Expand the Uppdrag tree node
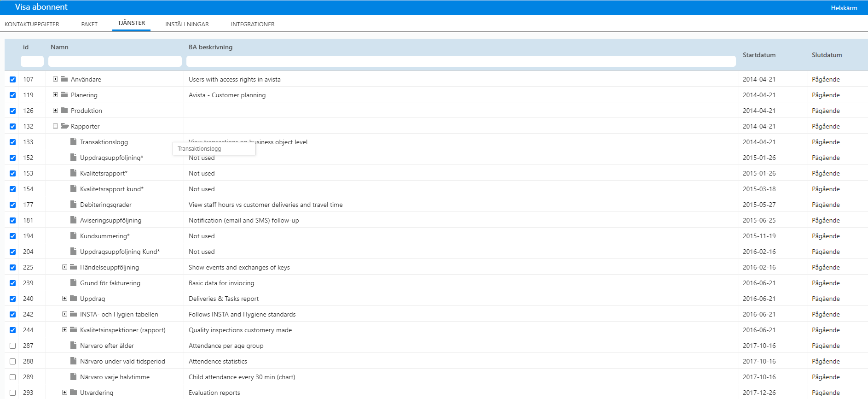868x399 pixels. click(x=64, y=299)
